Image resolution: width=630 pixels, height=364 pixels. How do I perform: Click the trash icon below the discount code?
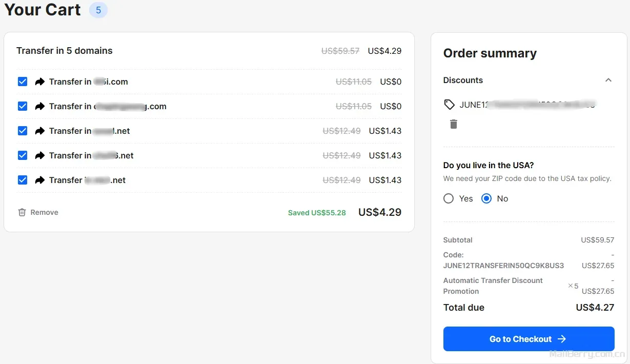click(453, 124)
